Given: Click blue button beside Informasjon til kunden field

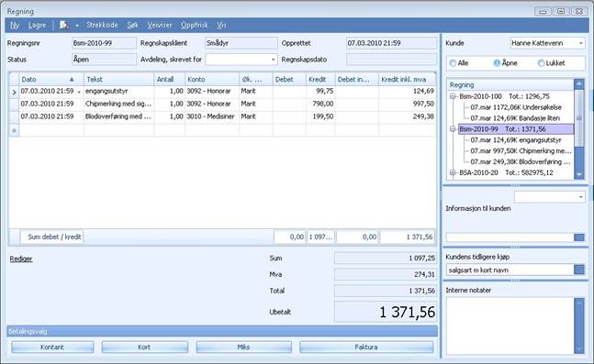Looking at the screenshot, I should [578, 237].
